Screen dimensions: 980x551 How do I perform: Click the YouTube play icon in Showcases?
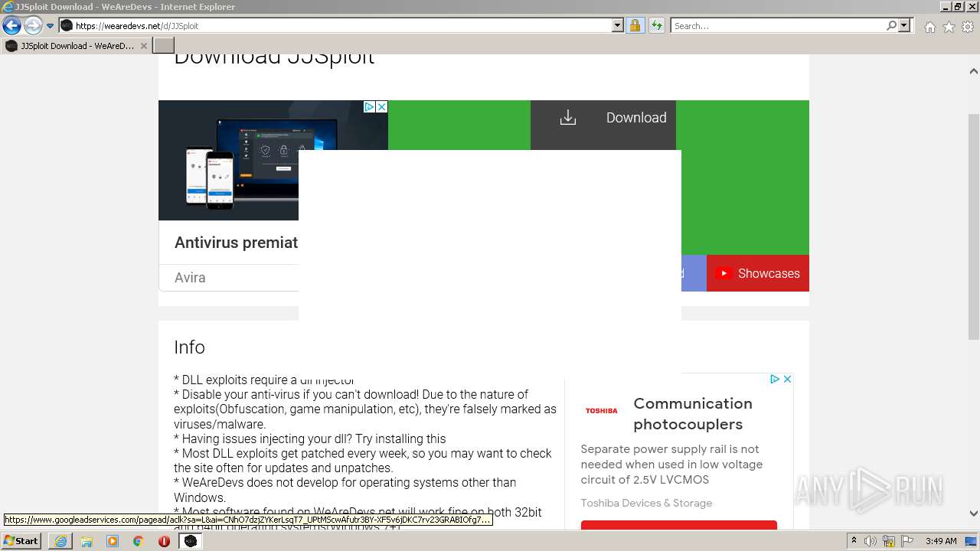click(x=724, y=273)
